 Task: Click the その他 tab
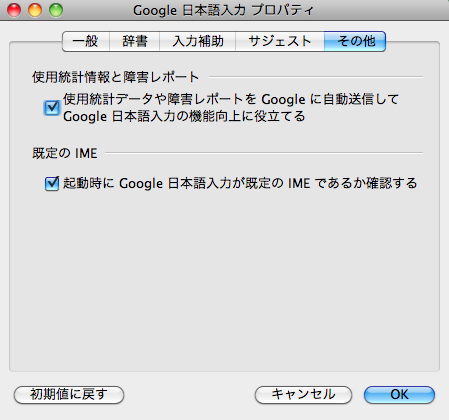pyautogui.click(x=355, y=41)
